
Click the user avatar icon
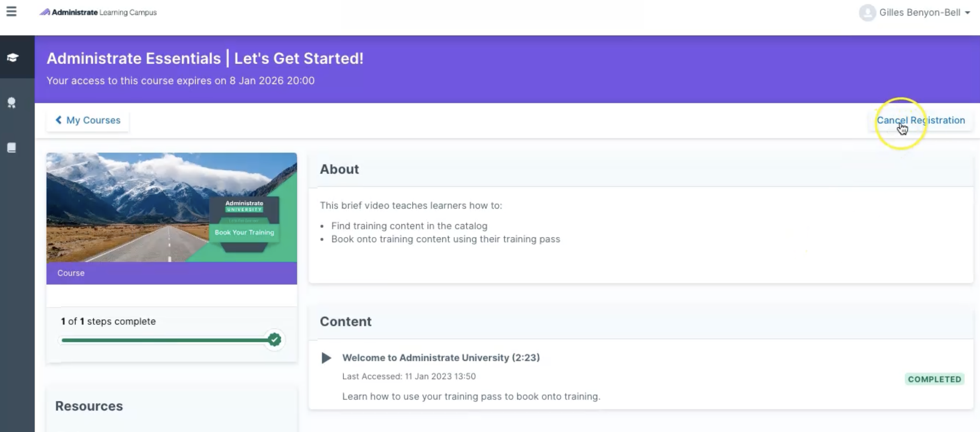pyautogui.click(x=868, y=13)
